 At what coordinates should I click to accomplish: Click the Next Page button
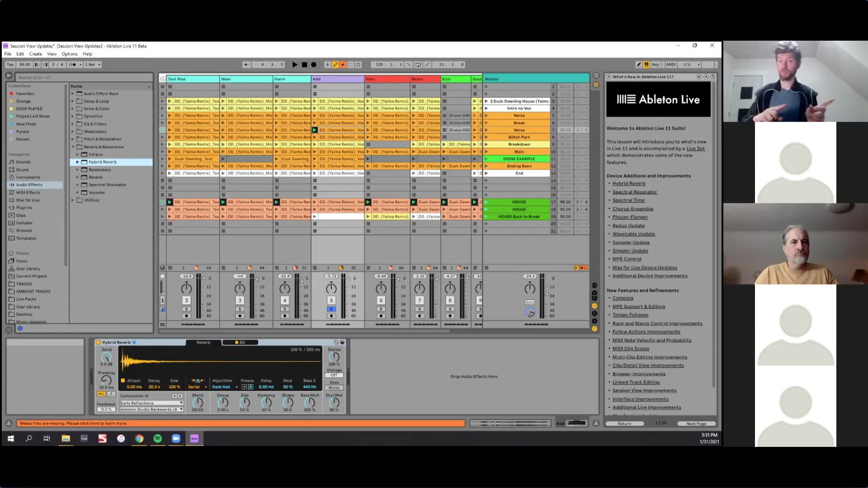tap(696, 424)
